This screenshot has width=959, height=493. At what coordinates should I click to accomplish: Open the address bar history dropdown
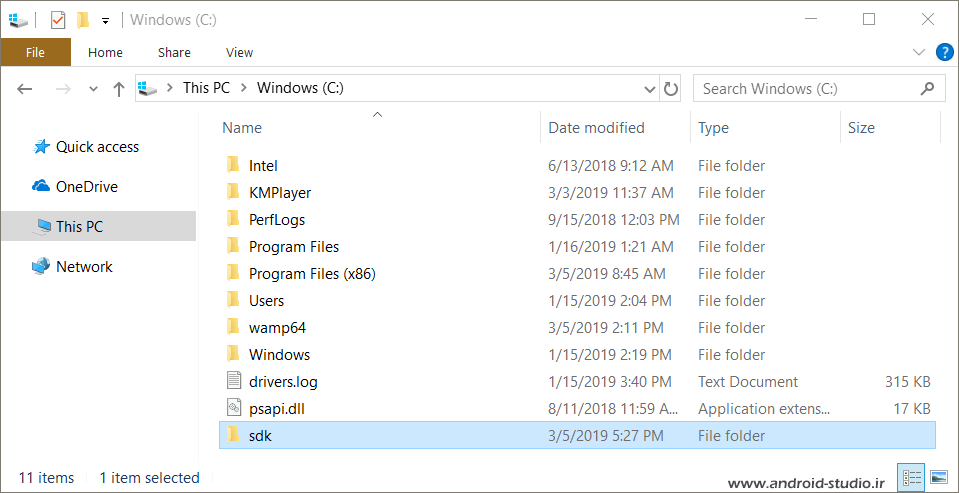click(x=650, y=89)
